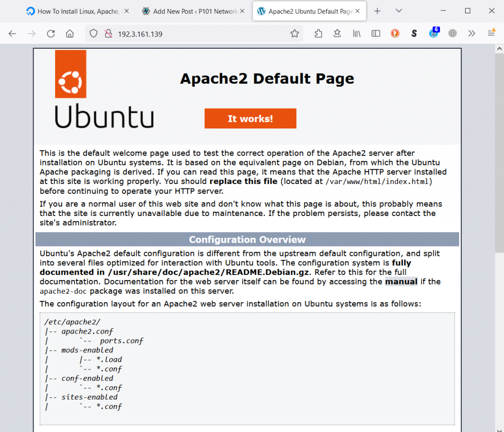Focus the address bar showing 192.3.161.139
Screen dimensions: 504x432
(x=194, y=34)
